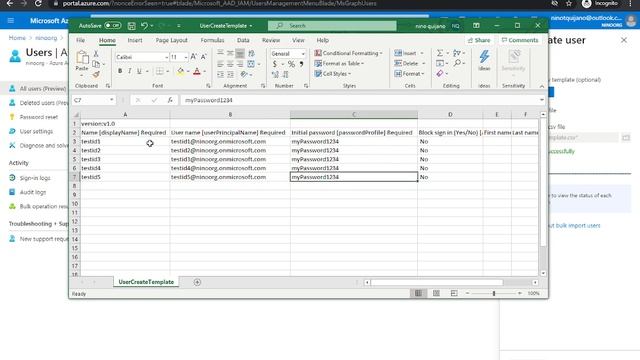Click Password reset in Azure sidebar
The width and height of the screenshot is (640, 360).
[x=39, y=117]
